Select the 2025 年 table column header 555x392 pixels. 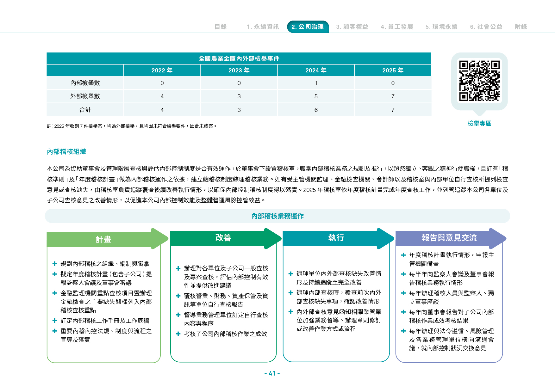tap(393, 70)
